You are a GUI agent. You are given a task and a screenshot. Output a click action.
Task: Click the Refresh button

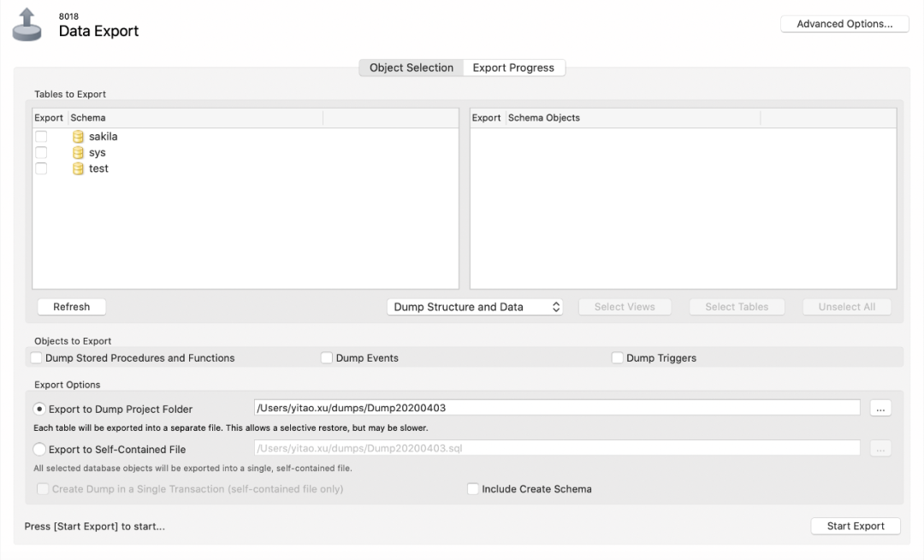(71, 306)
